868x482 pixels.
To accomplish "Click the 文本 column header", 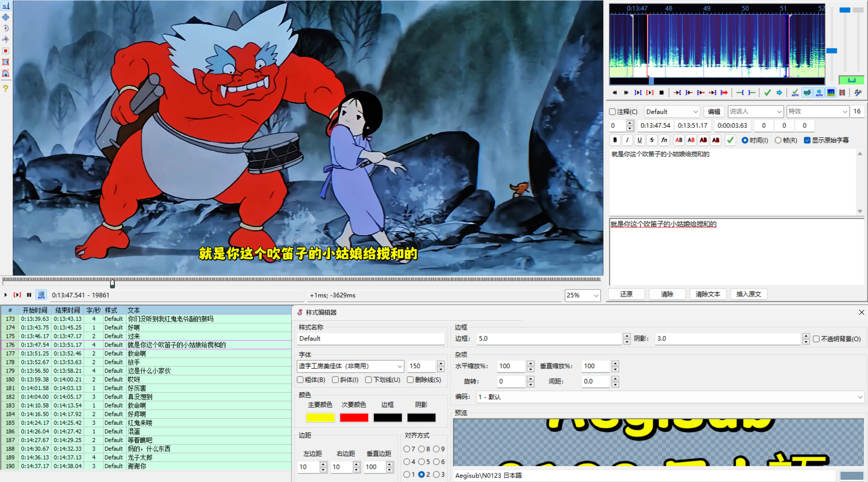I will tap(134, 310).
